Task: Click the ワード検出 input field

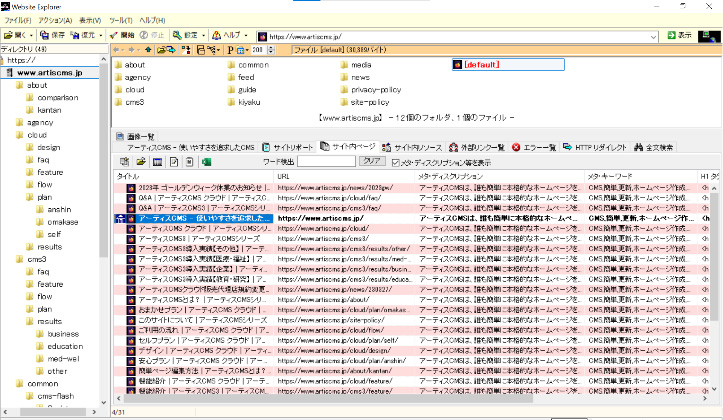Action: pos(326,161)
